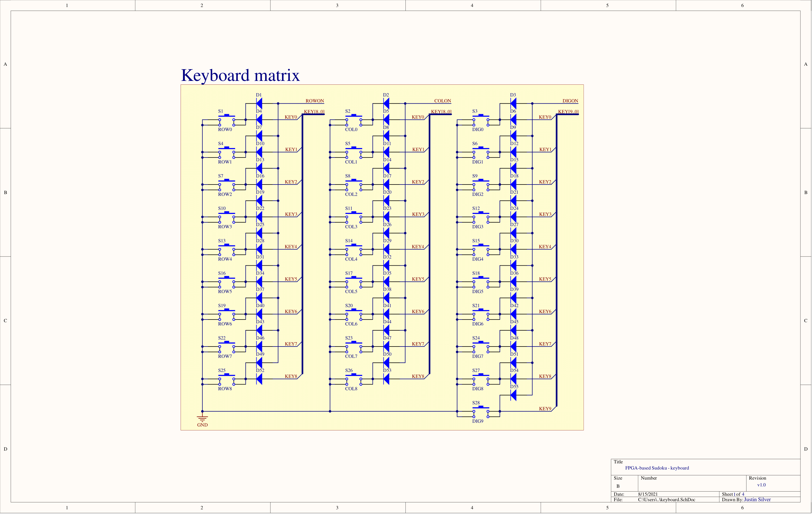Pick the D52 diode symbol
The height and width of the screenshot is (514, 812).
[x=259, y=379]
